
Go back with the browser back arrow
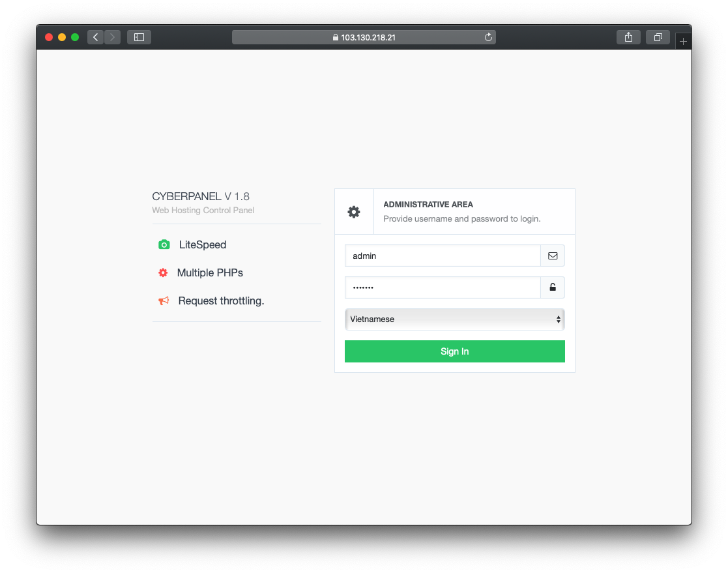pos(96,37)
